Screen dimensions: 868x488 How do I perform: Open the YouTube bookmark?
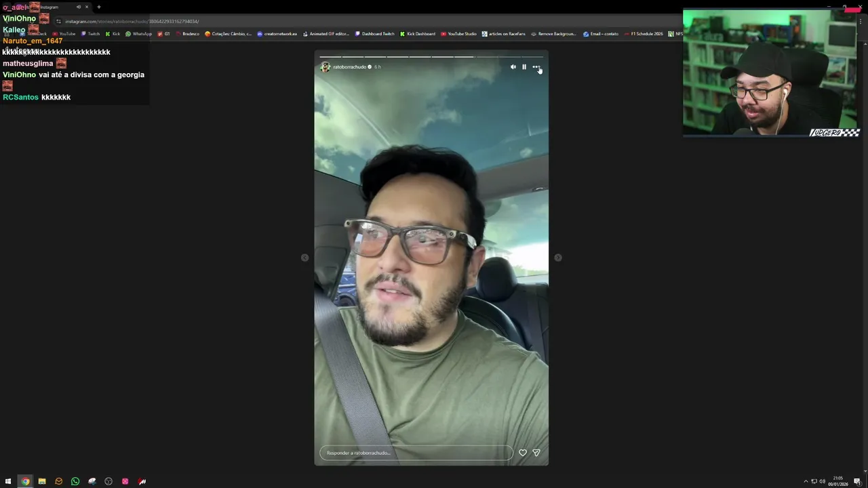(x=64, y=34)
